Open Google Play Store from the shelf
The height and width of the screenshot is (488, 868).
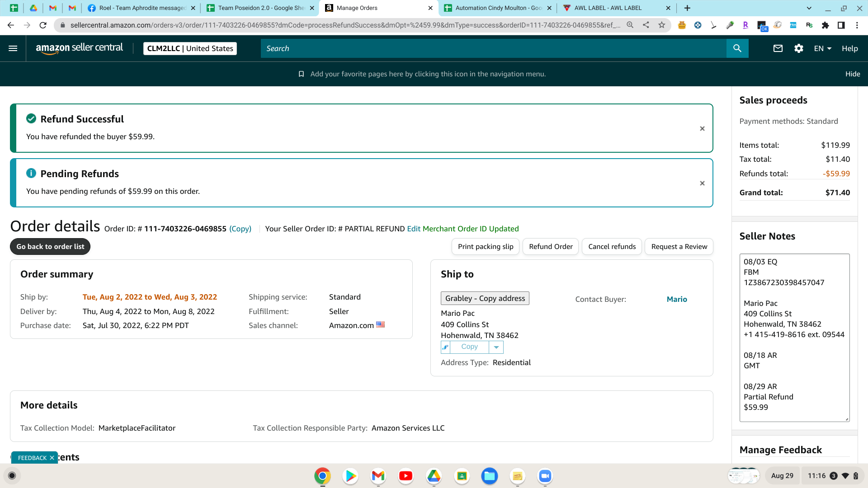(x=350, y=476)
